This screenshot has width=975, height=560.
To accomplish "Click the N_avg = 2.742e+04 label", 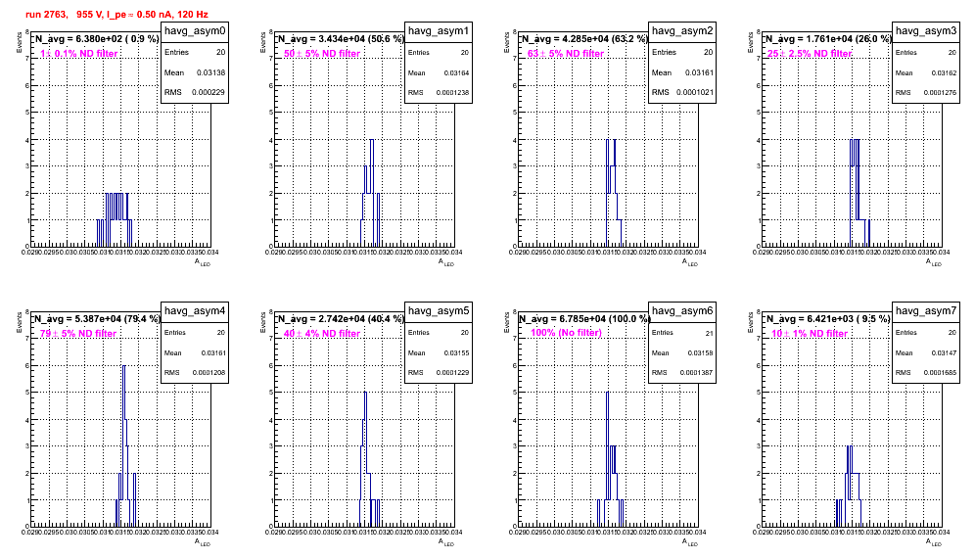I will (340, 318).
